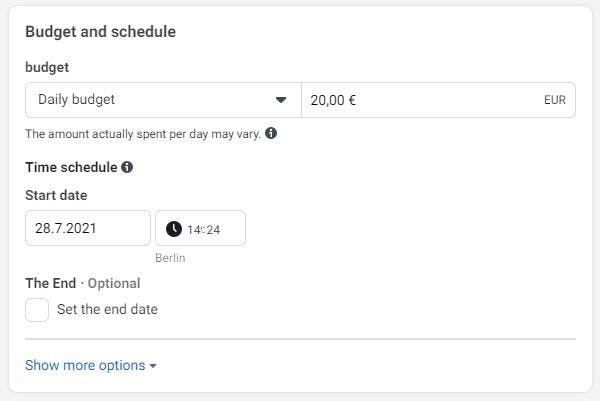Tick the Set the end date checkbox

tap(37, 310)
